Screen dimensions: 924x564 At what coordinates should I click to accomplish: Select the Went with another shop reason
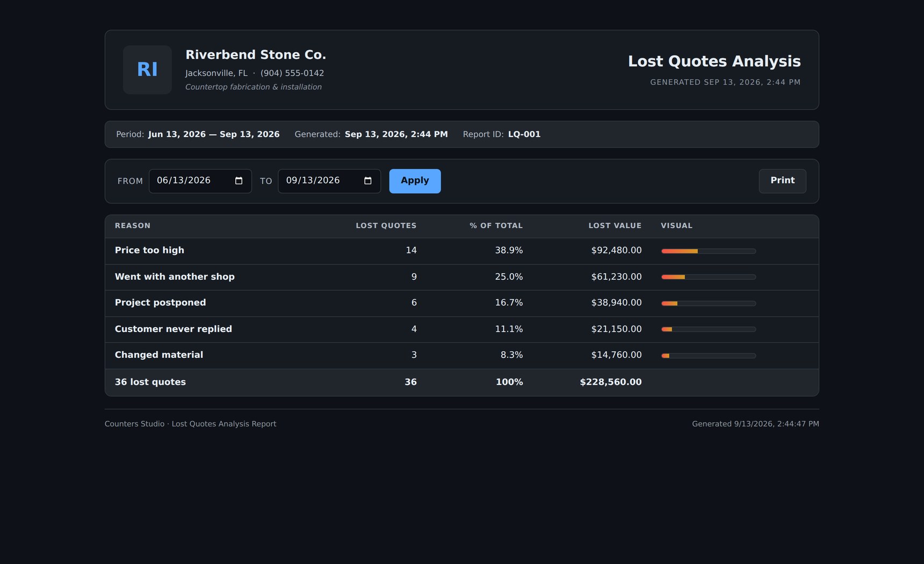pos(175,277)
